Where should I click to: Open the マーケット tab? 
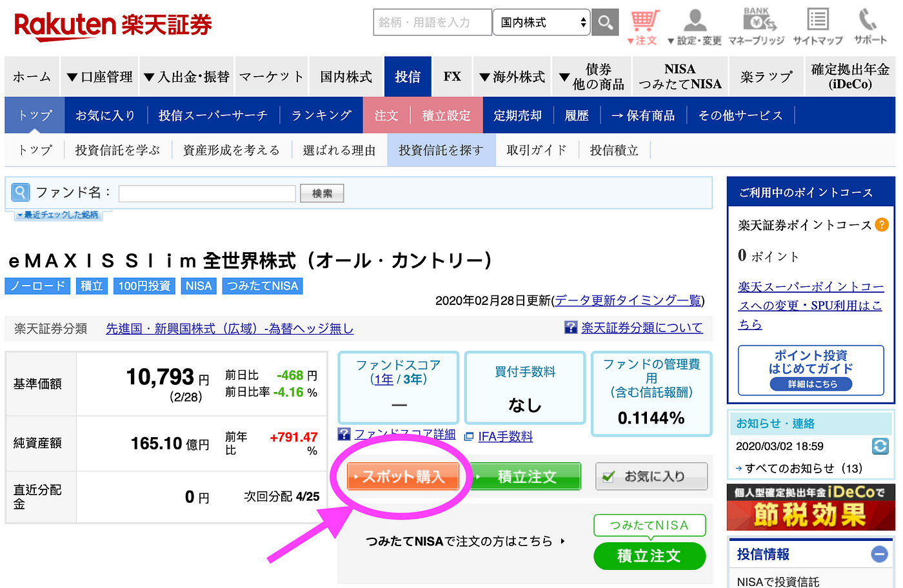[x=272, y=77]
